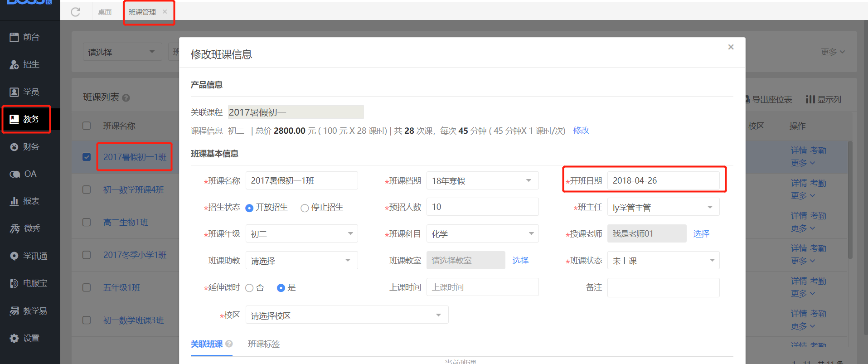Switch to the 桌面 tab
This screenshot has width=868, height=364.
105,12
